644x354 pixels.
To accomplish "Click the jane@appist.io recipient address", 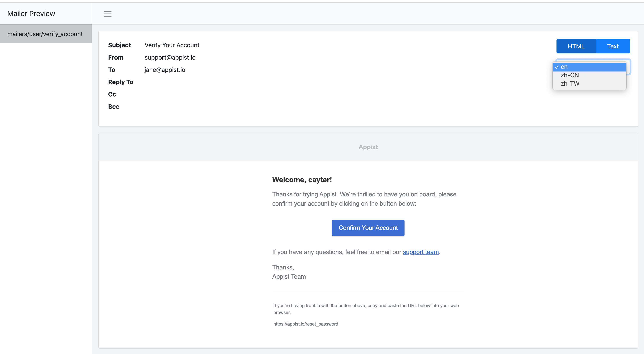I will point(165,70).
